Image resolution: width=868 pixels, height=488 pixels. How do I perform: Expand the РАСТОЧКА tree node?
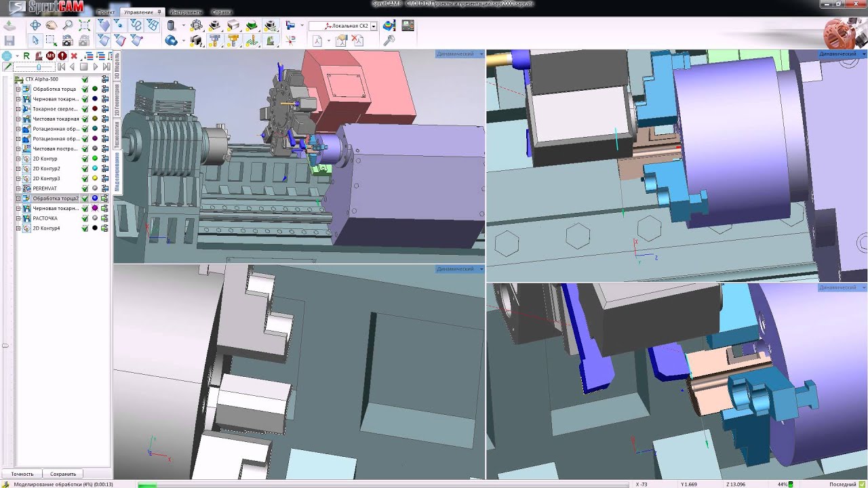click(18, 218)
